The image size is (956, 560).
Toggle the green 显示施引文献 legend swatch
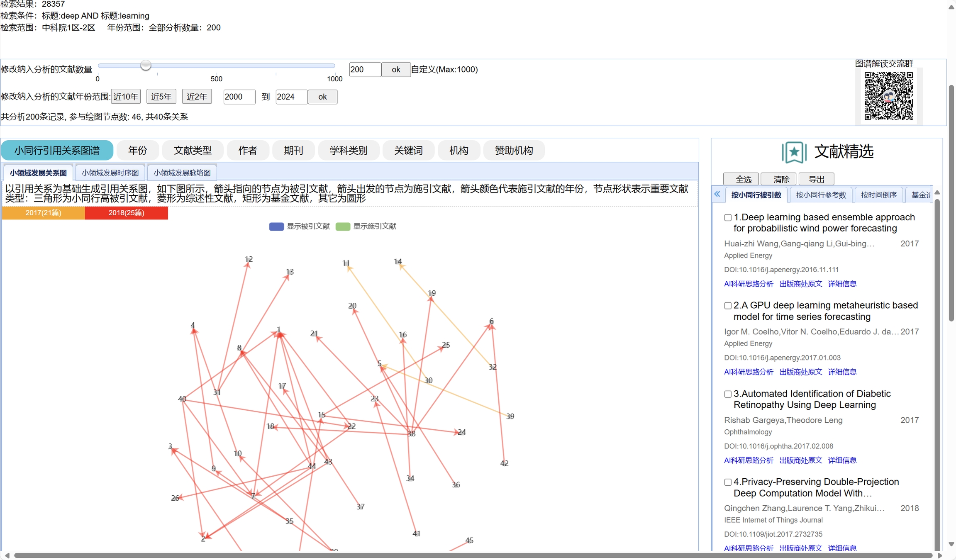(343, 226)
